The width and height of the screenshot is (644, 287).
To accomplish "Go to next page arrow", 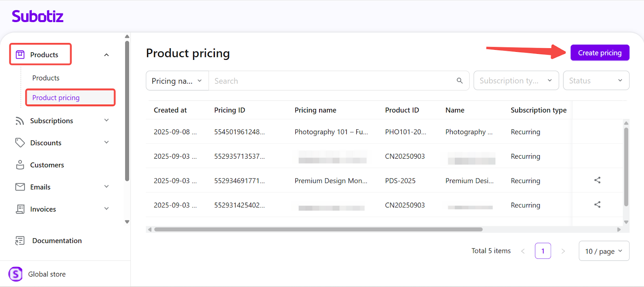I will pos(563,251).
